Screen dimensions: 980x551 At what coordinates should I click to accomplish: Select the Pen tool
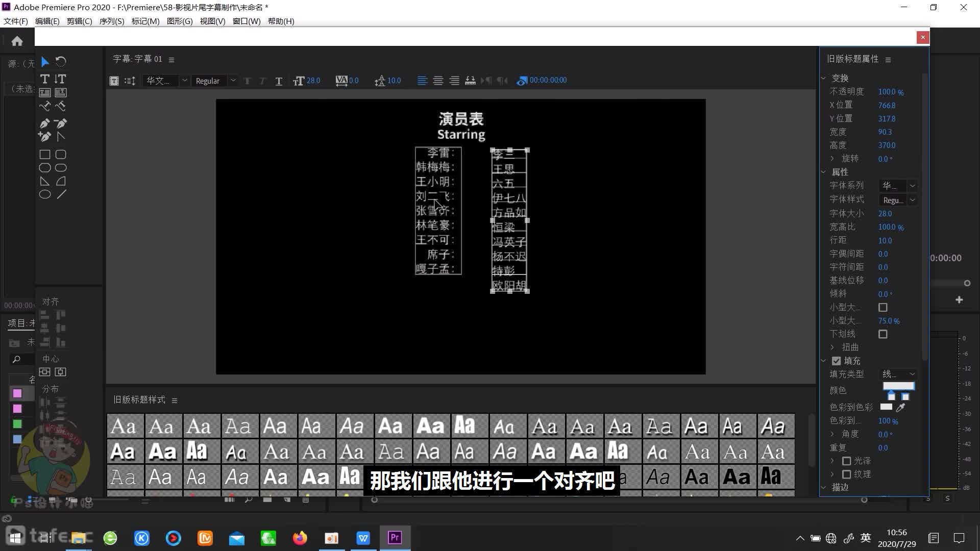click(45, 123)
